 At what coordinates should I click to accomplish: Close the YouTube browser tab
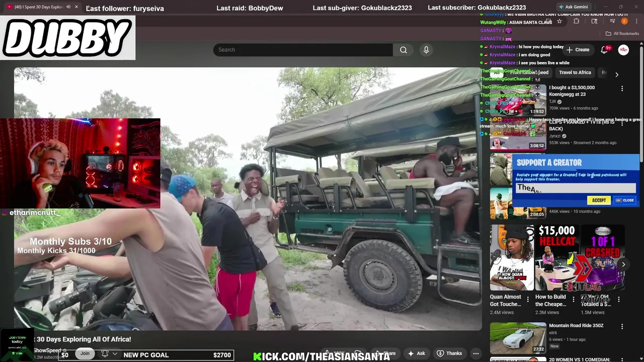tap(76, 7)
